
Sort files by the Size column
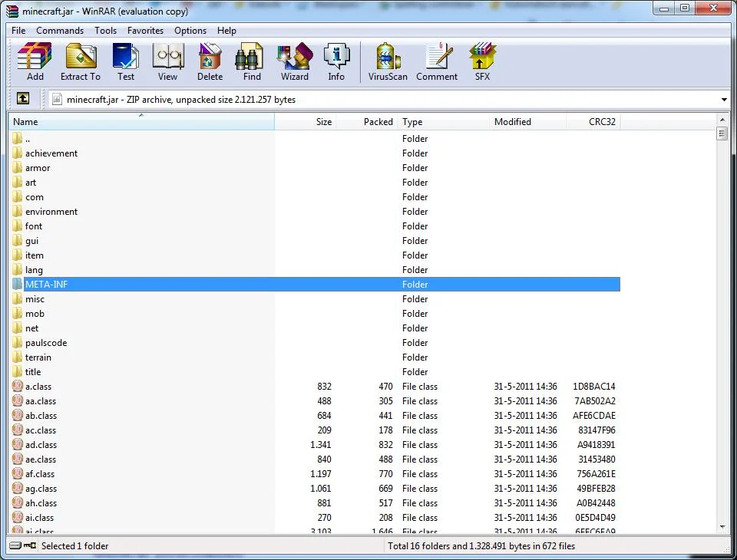(306, 122)
